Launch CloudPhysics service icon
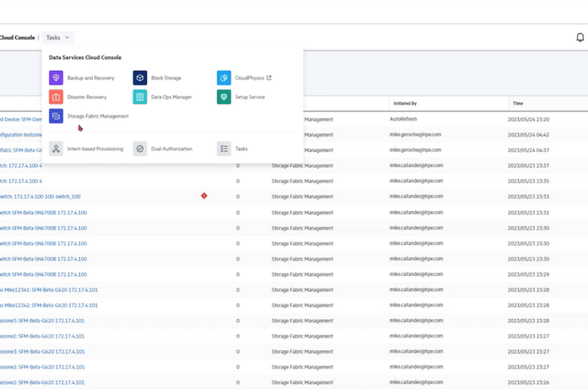 (x=224, y=78)
